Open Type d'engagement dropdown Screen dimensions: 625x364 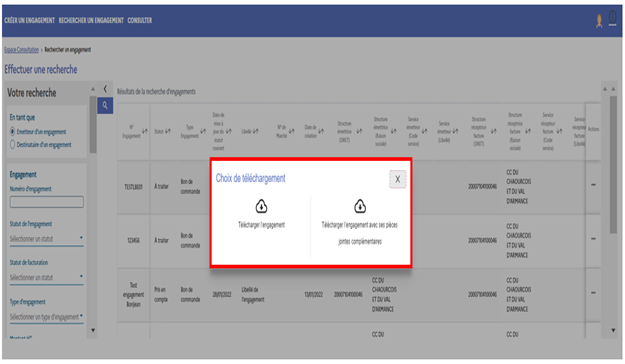click(x=46, y=317)
